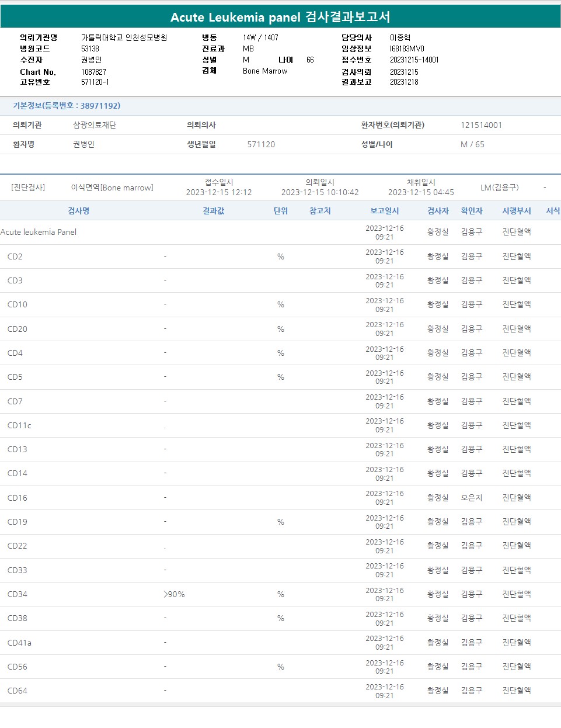Click the 확인자 column header
Image resolution: width=561 pixels, height=728 pixels.
[472, 211]
